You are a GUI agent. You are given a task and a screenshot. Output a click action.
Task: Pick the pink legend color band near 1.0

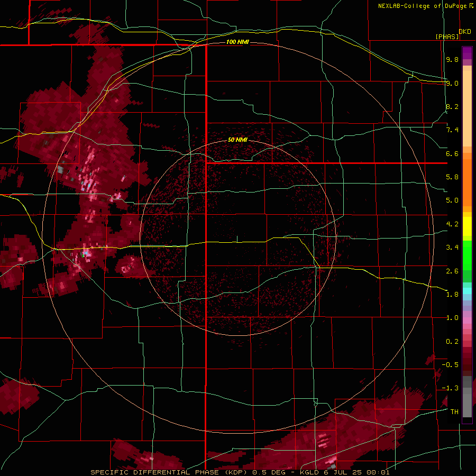[x=467, y=321]
